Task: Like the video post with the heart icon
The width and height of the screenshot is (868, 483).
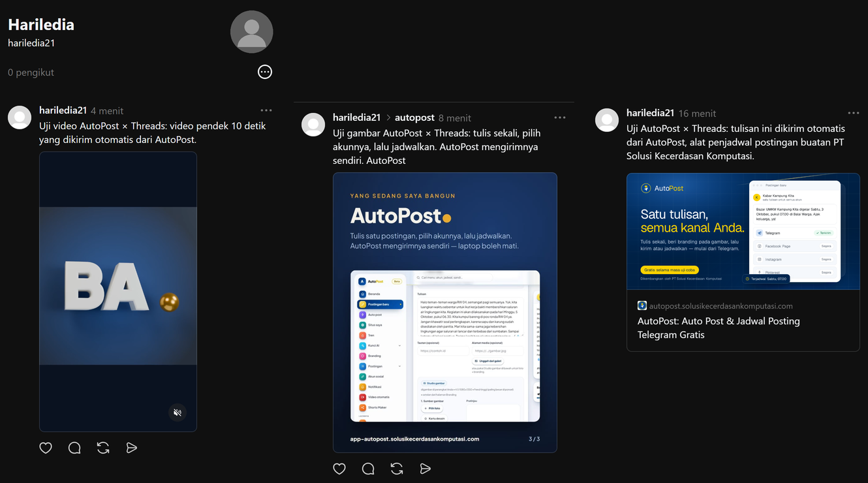Action: tap(46, 448)
